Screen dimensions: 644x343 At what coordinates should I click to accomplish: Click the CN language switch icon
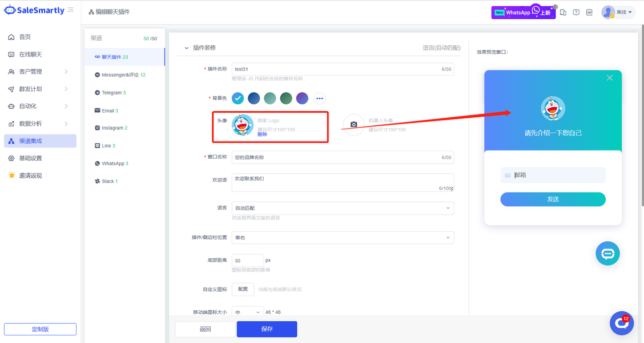589,12
